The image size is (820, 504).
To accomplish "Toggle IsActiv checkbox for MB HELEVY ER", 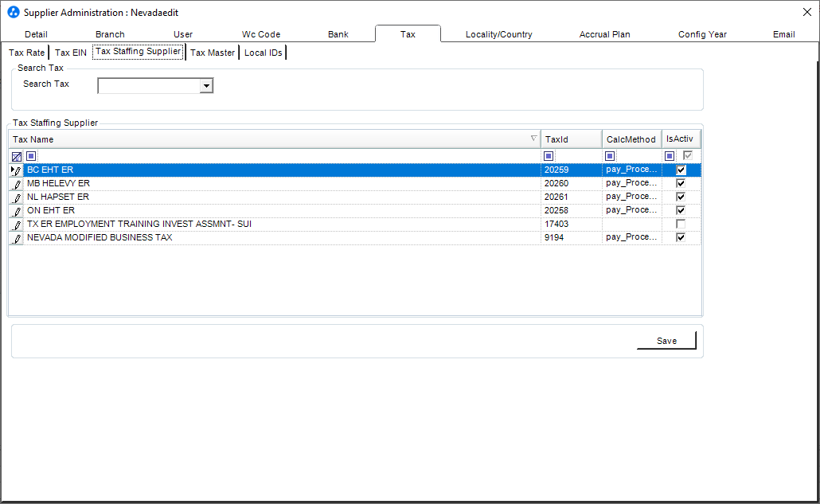I will [x=681, y=183].
